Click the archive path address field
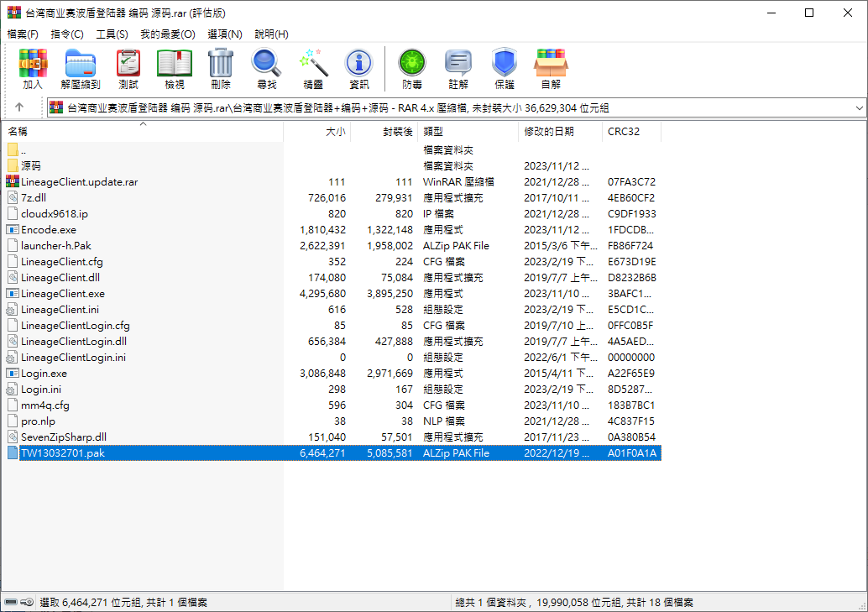Screen dimensions: 868x612 coord(456,108)
